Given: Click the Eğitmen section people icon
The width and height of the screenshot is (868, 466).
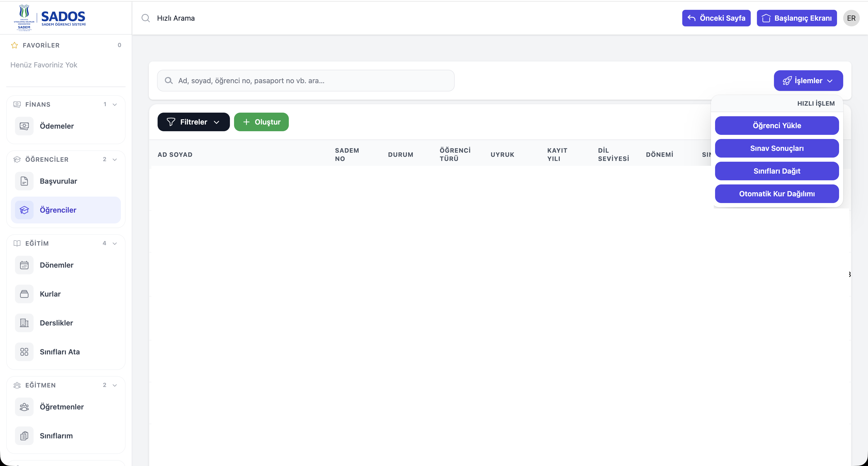Looking at the screenshot, I should coord(17,385).
